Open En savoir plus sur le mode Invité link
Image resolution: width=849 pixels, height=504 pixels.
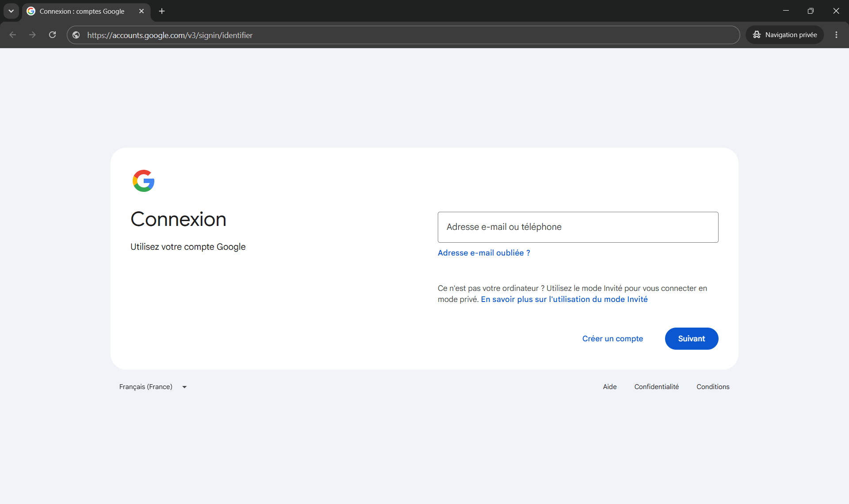point(564,299)
